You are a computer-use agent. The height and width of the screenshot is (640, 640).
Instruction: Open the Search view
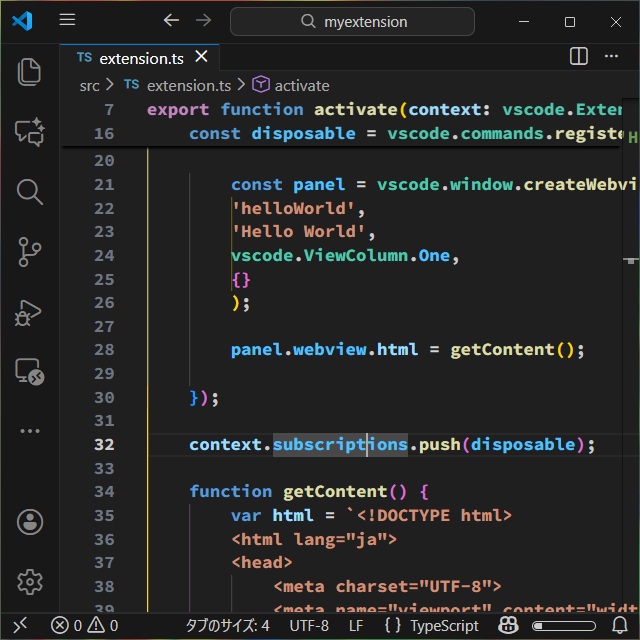click(x=29, y=191)
